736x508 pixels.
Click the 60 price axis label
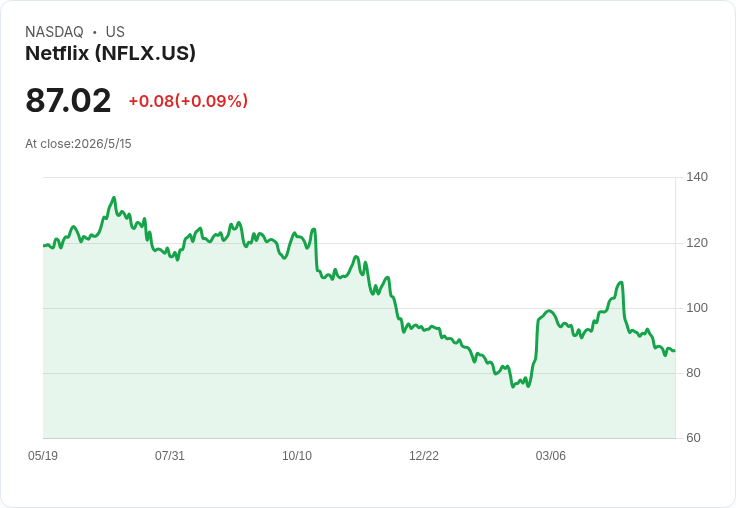(693, 438)
